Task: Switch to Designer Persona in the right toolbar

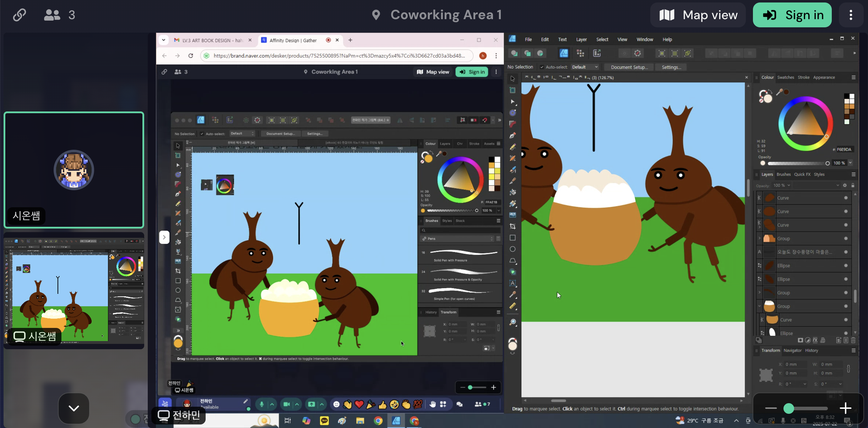Action: [564, 53]
